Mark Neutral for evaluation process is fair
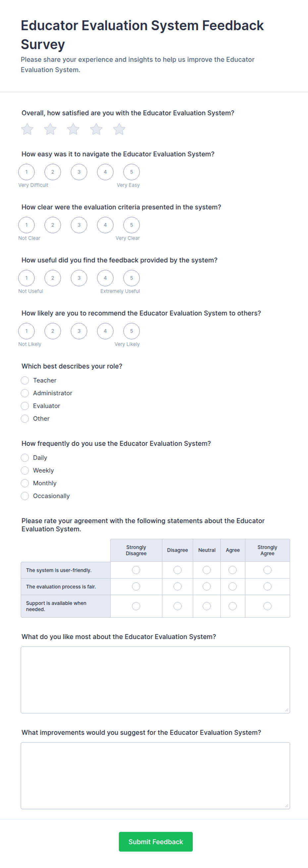Image resolution: width=308 pixels, height=868 pixels. coord(207,587)
